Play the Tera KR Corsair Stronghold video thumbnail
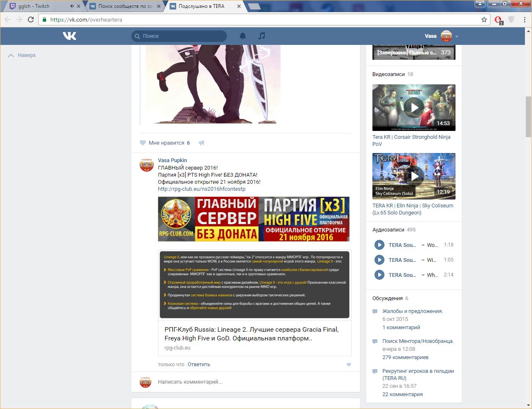 click(414, 108)
